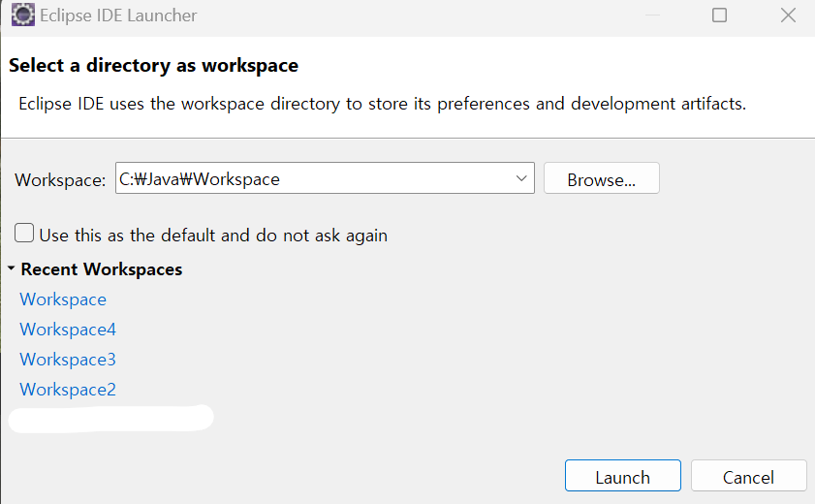This screenshot has width=815, height=504.
Task: Click the 'Workspace:' field label
Action: [60, 180]
